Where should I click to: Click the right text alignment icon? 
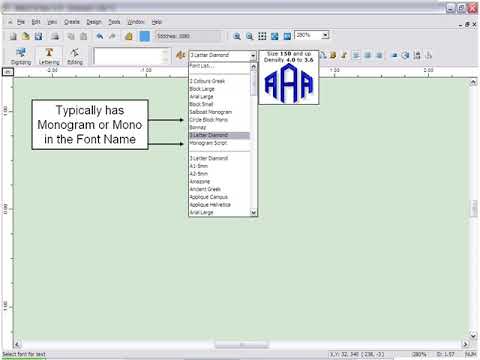click(x=379, y=55)
